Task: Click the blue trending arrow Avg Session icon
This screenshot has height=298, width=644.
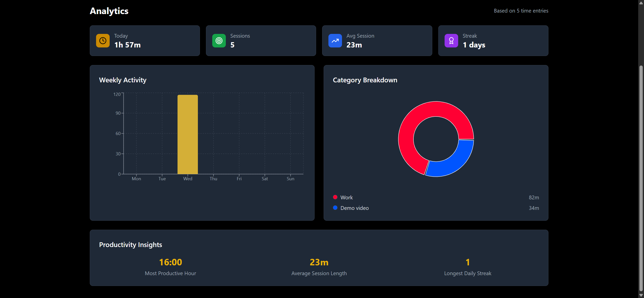Action: [x=335, y=41]
